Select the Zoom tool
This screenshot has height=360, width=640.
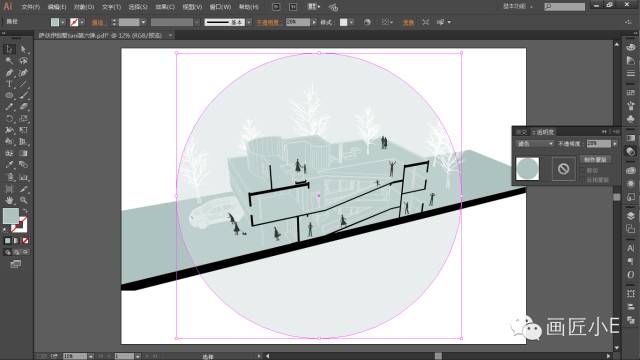tap(24, 200)
